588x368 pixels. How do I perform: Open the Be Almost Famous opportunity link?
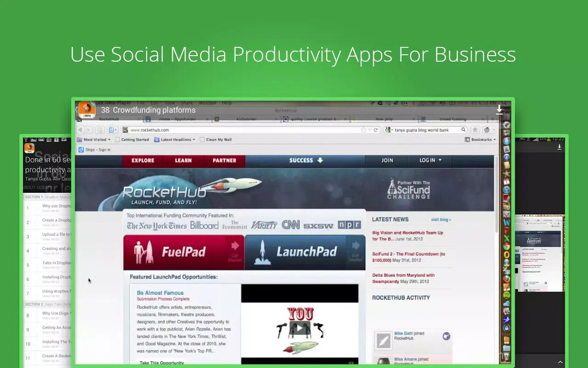(x=160, y=293)
